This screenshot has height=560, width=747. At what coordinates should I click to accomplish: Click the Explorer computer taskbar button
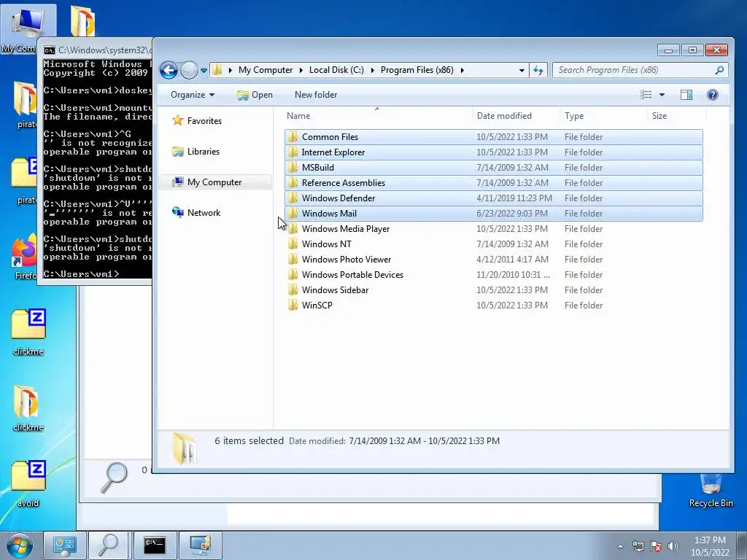200,545
